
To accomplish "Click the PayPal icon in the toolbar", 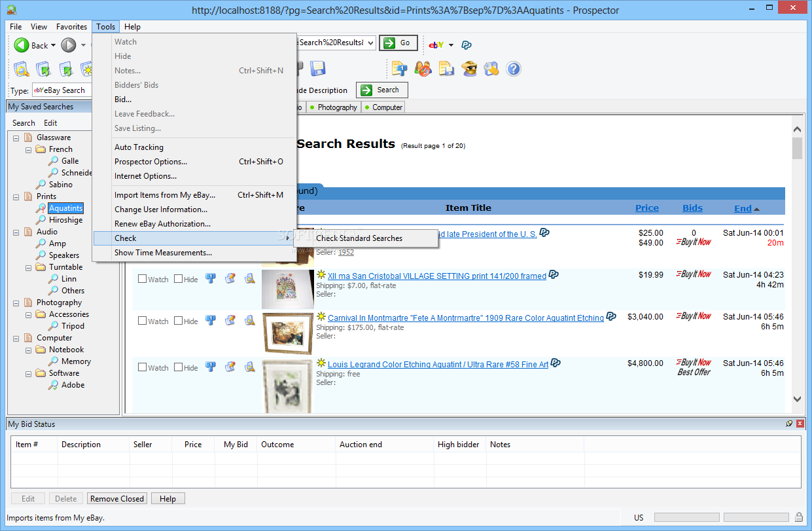I will 467,45.
